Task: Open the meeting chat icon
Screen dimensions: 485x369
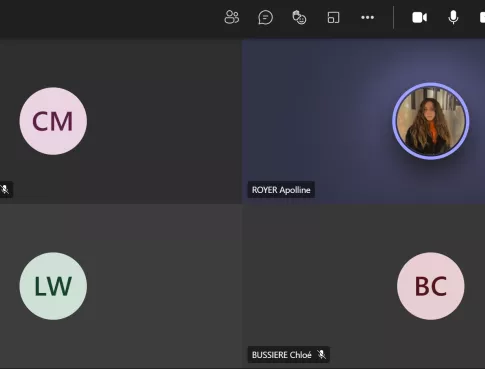Action: [x=266, y=17]
